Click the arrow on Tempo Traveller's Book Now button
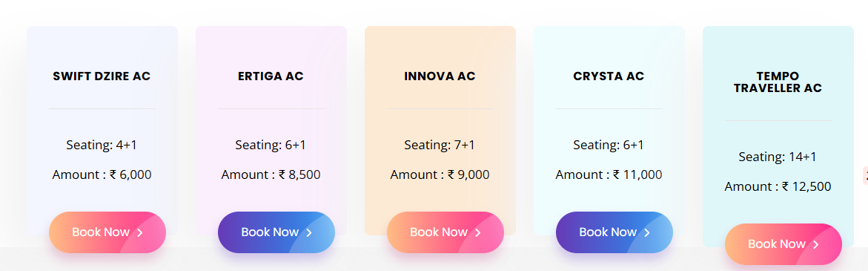This screenshot has height=271, width=868. click(816, 244)
